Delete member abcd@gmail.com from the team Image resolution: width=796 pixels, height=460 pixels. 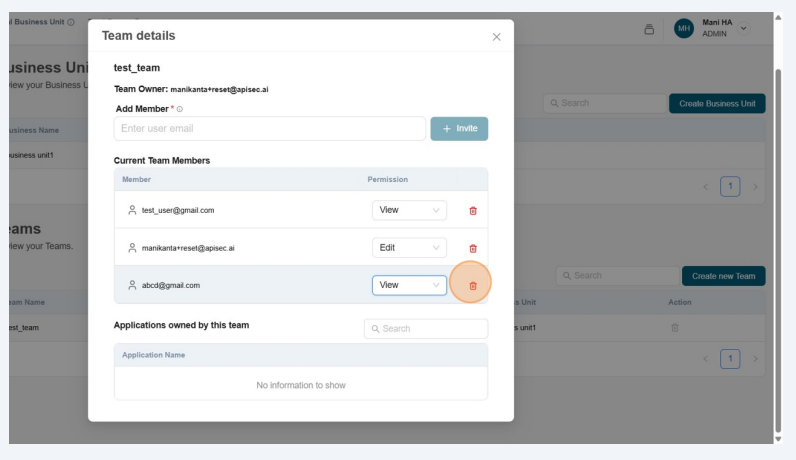(473, 285)
